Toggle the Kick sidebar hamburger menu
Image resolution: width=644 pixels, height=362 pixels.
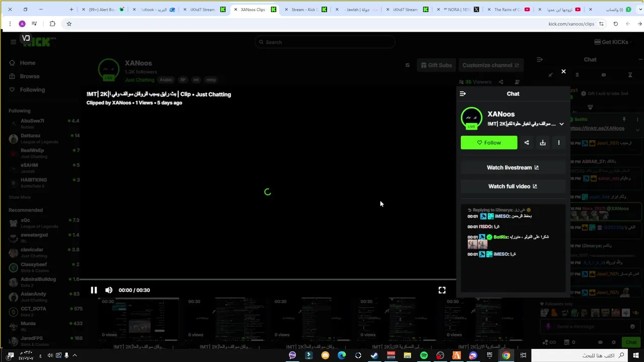pos(13,42)
